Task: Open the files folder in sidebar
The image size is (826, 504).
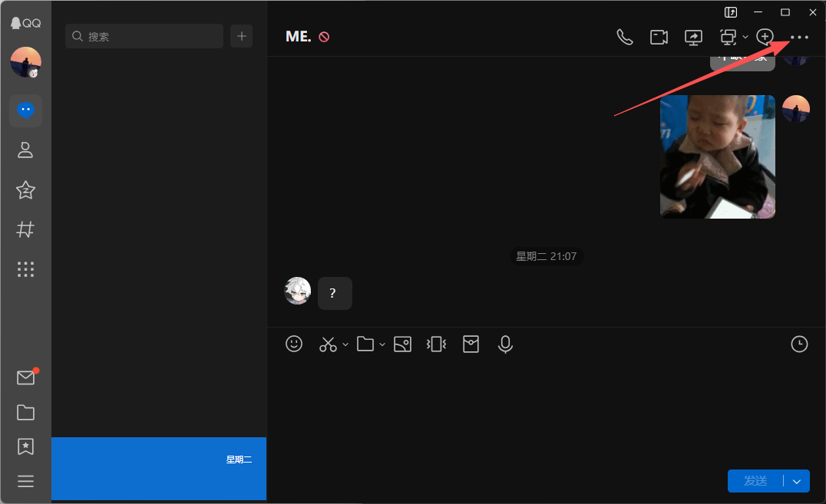Action: (25, 413)
